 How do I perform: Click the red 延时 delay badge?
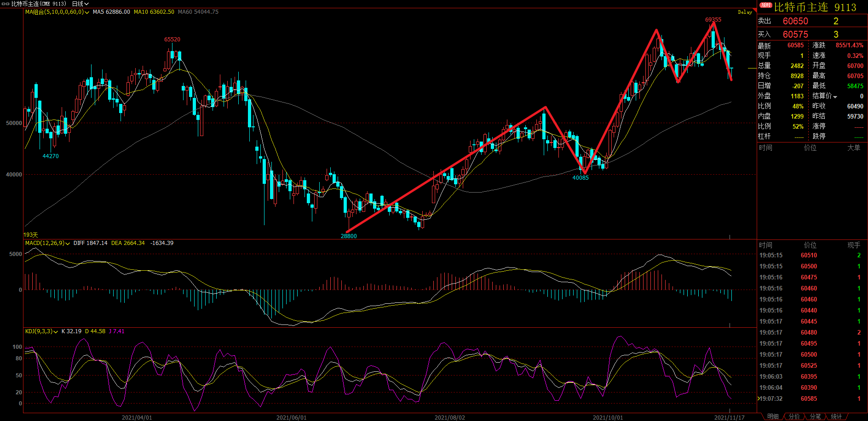point(765,5)
